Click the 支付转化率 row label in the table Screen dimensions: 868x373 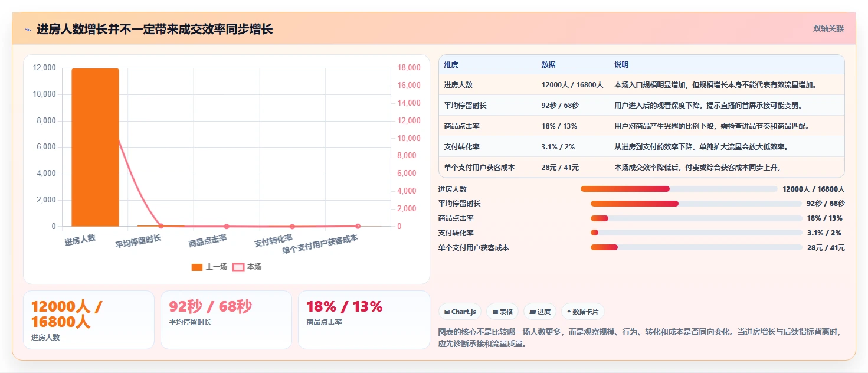pos(462,147)
